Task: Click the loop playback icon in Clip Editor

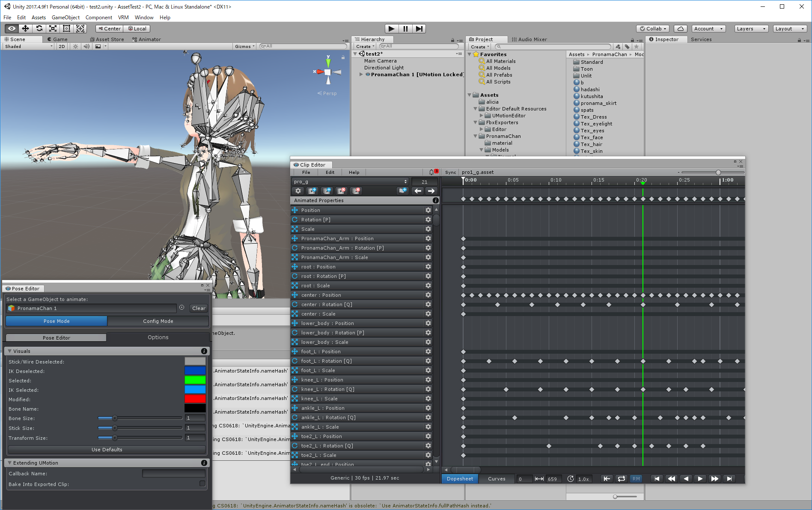Action: [x=621, y=479]
